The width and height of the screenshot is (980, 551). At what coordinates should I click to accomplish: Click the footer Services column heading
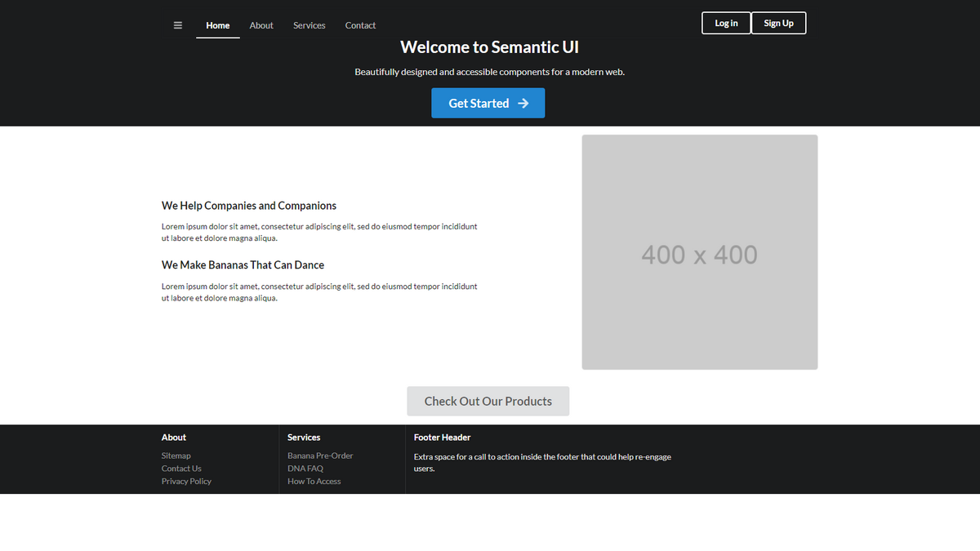tap(304, 438)
